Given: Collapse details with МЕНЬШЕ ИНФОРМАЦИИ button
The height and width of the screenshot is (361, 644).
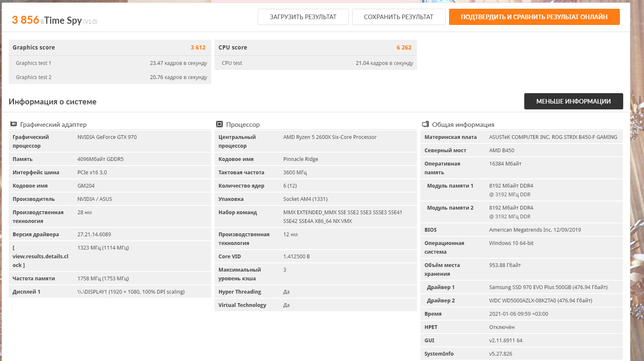Looking at the screenshot, I should (x=574, y=101).
